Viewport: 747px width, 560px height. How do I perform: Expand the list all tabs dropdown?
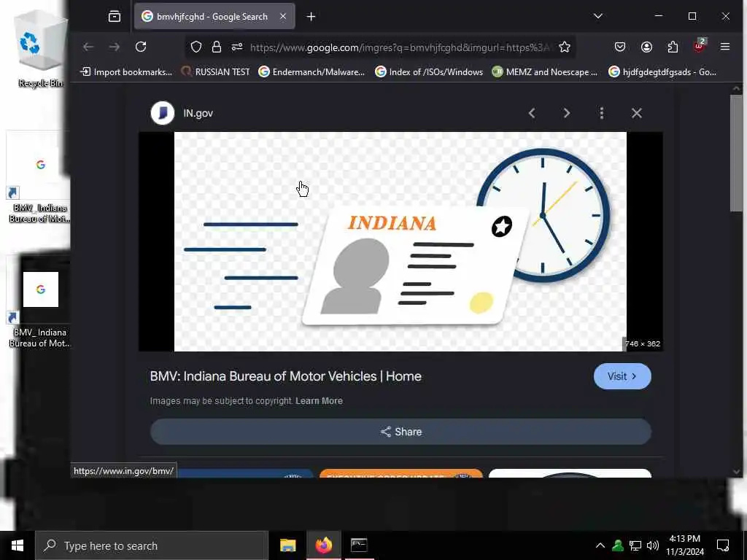coord(598,16)
